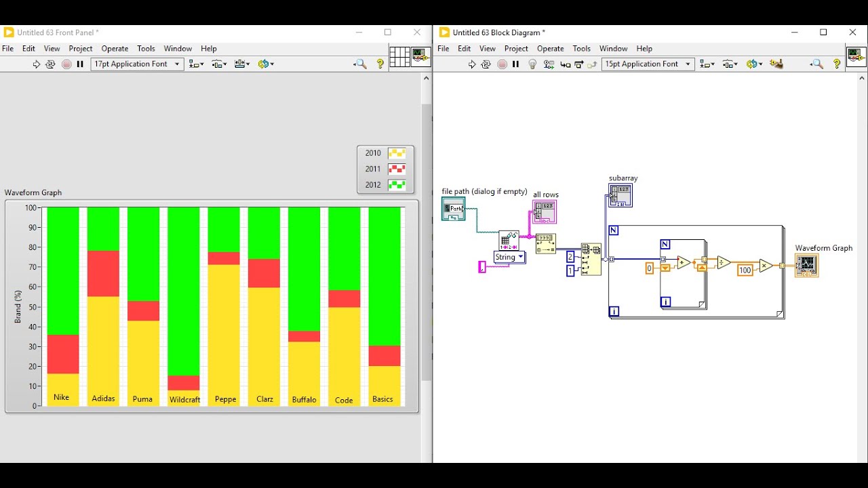Screen dimensions: 868x488
Task: Open Tools menu in Front Panel window
Action: pyautogui.click(x=146, y=49)
